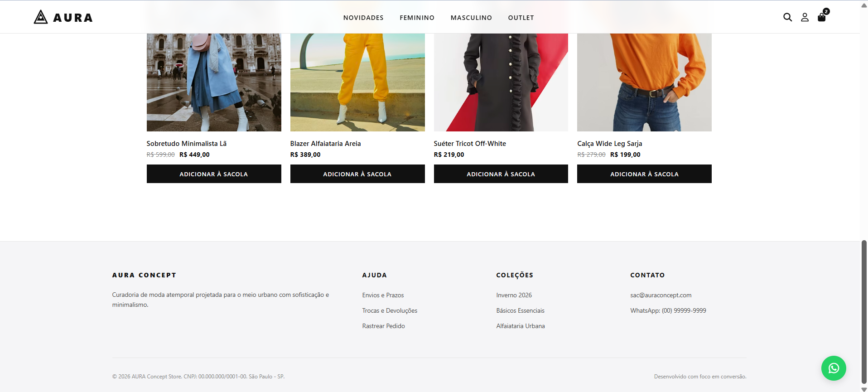868x392 pixels.
Task: Open the Inverno 2026 collection link
Action: coord(514,295)
